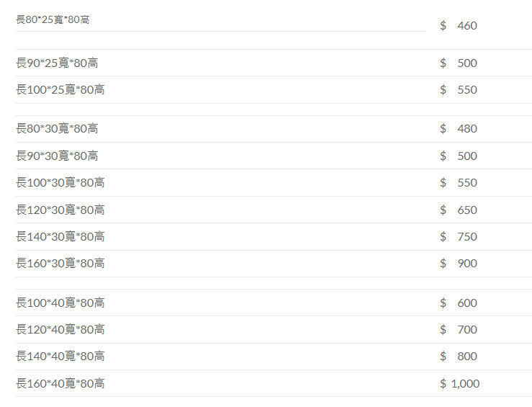Click the 長140*30寬*80高 size entry
The width and height of the screenshot is (532, 407).
click(x=60, y=237)
